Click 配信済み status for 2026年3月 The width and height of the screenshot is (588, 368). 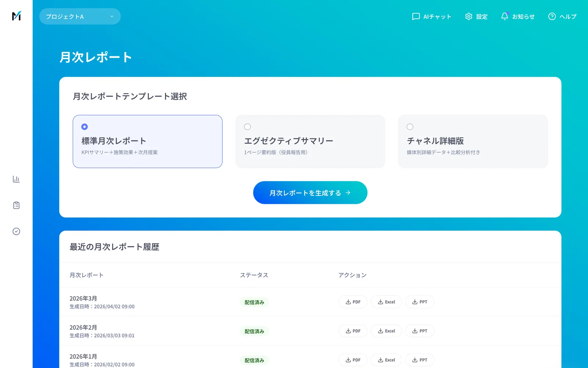254,302
